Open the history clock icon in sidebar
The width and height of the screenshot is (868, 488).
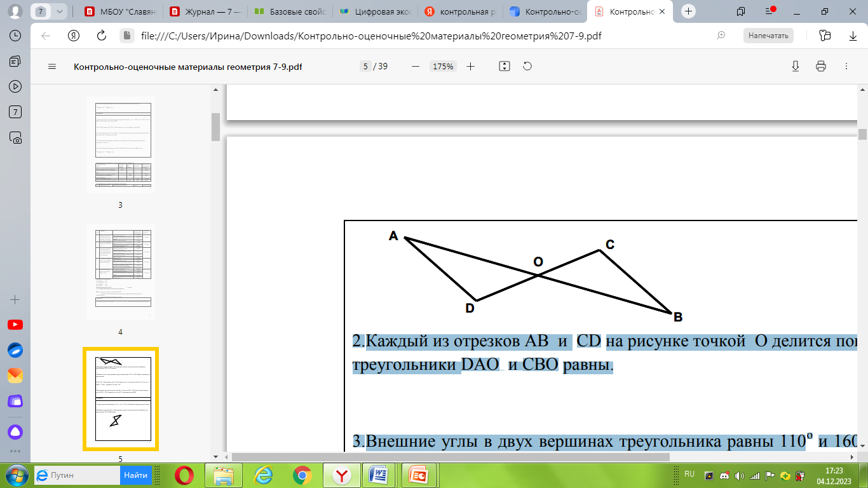15,36
